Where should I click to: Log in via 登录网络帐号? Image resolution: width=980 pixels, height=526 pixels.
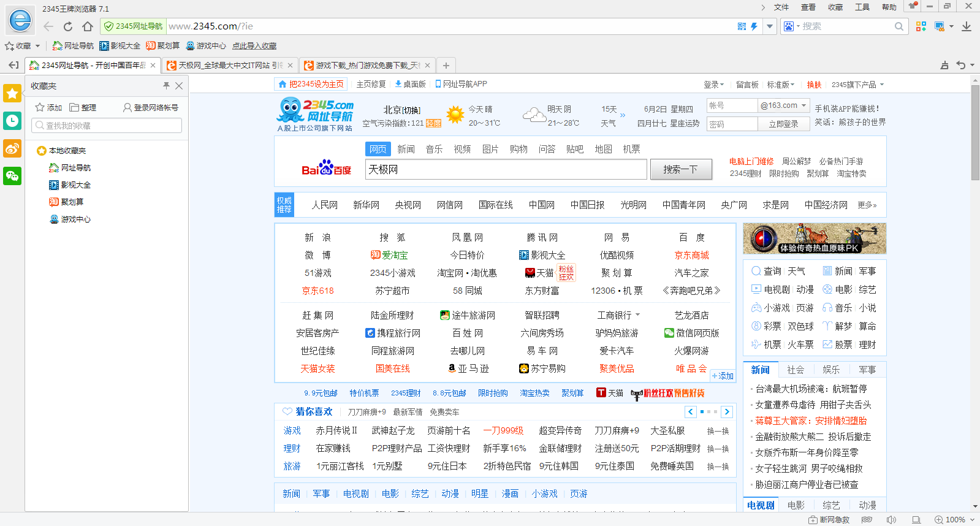151,107
